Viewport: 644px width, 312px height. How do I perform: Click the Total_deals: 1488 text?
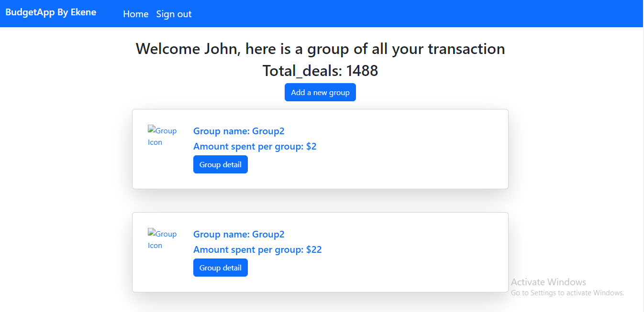(320, 71)
